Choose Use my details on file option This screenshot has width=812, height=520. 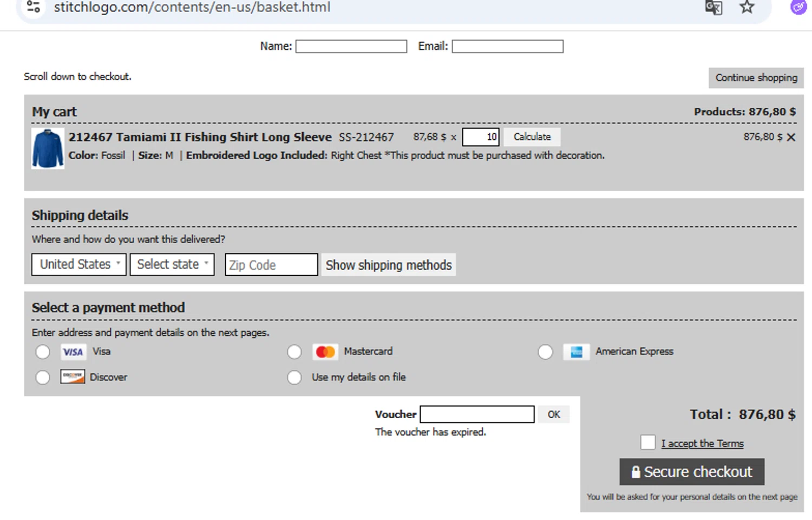tap(294, 378)
